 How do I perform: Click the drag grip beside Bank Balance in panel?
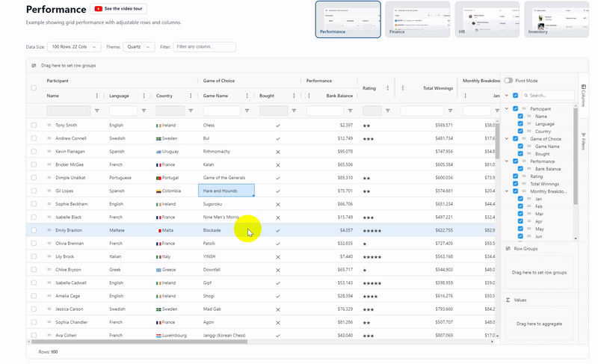coord(529,169)
